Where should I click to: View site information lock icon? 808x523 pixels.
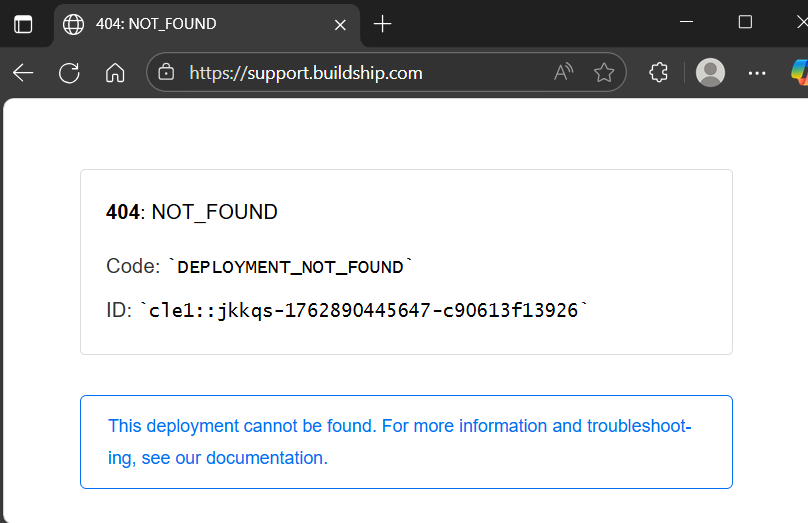click(167, 72)
